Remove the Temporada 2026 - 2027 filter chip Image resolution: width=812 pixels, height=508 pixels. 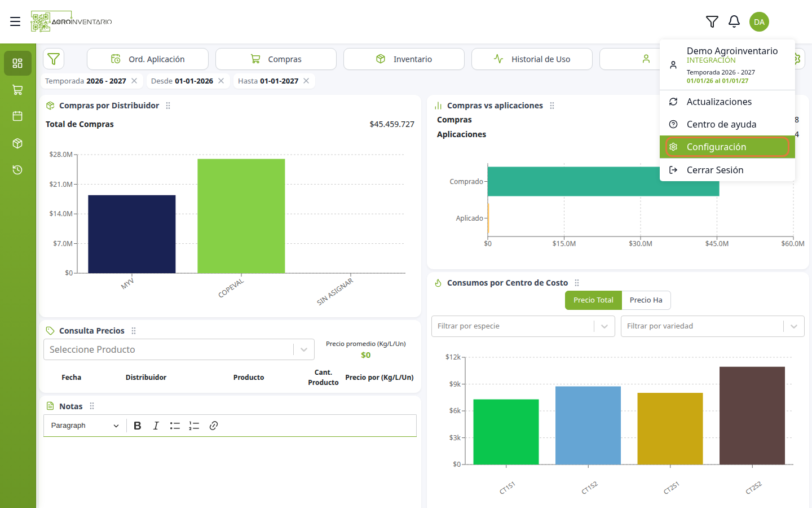[134, 81]
